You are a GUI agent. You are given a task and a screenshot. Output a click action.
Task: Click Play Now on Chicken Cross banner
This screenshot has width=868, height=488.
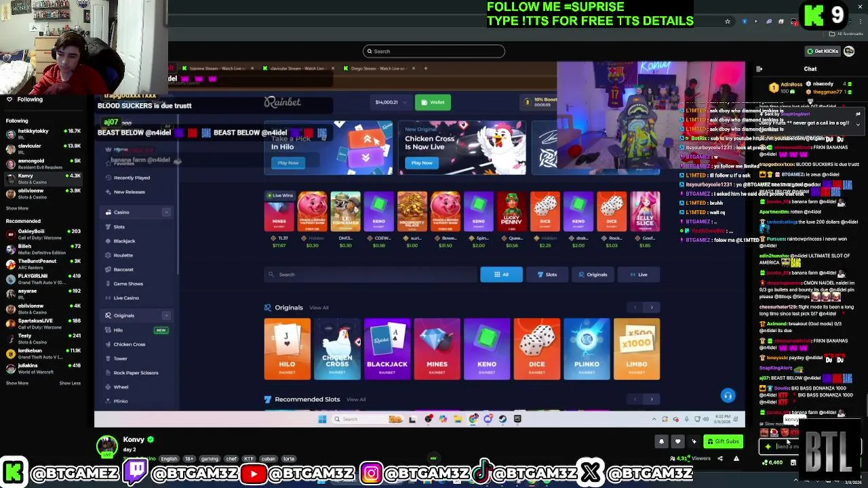coord(421,163)
